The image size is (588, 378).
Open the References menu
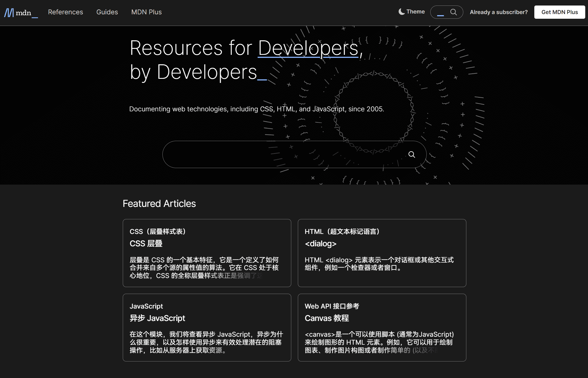(65, 12)
